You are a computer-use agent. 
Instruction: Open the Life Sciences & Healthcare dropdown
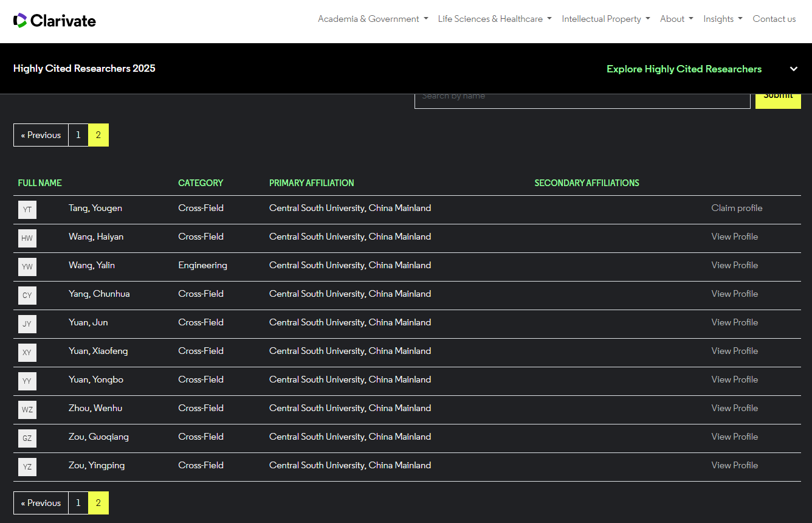click(494, 19)
